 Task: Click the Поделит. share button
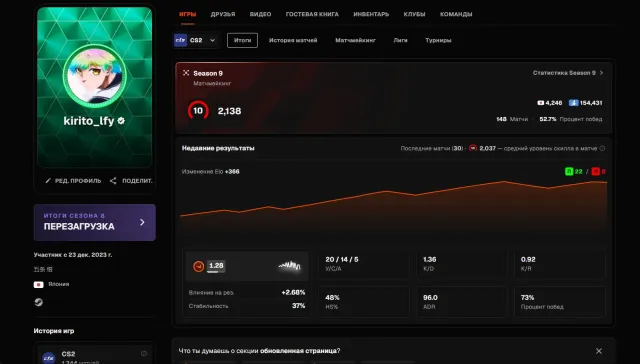point(131,181)
